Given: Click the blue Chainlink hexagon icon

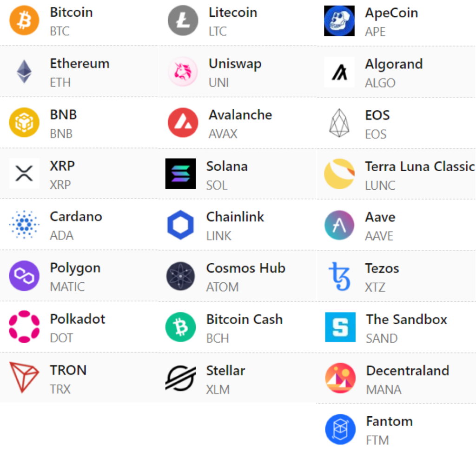Looking at the screenshot, I should (180, 225).
